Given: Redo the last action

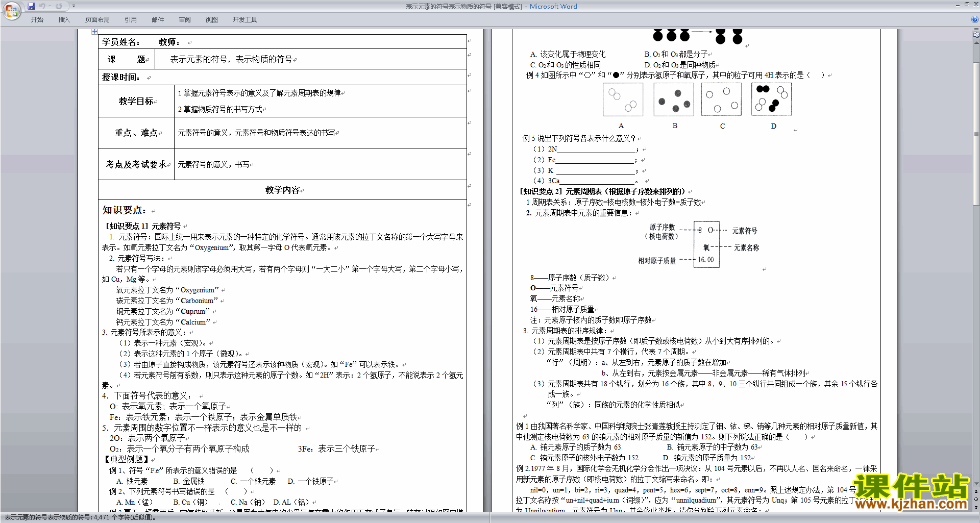Looking at the screenshot, I should click(x=59, y=6).
